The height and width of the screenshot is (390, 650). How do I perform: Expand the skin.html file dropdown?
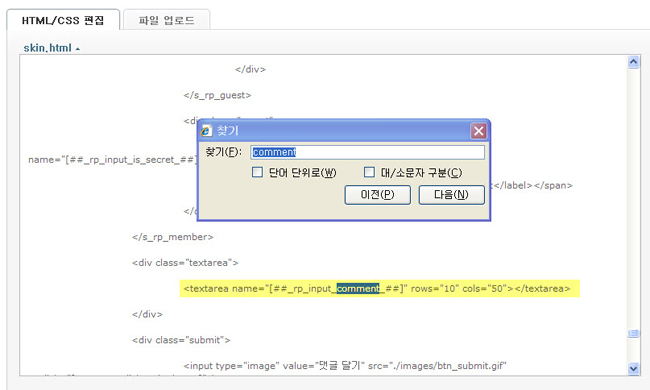click(52, 48)
